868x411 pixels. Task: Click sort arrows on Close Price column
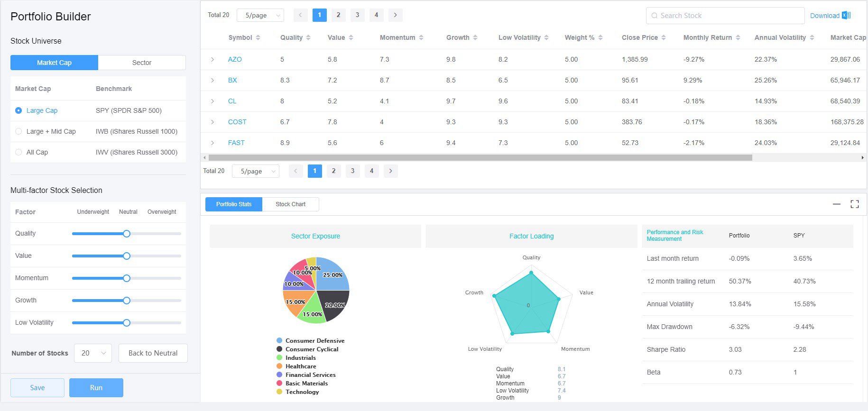pos(664,37)
